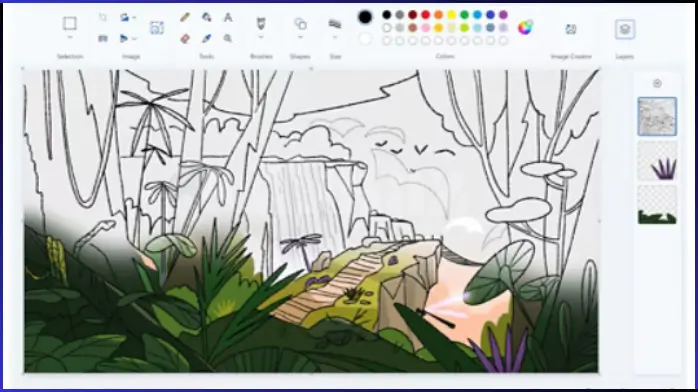Screen dimensions: 698x392
Task: Pick the gold swatch in second row
Action: (x=438, y=28)
